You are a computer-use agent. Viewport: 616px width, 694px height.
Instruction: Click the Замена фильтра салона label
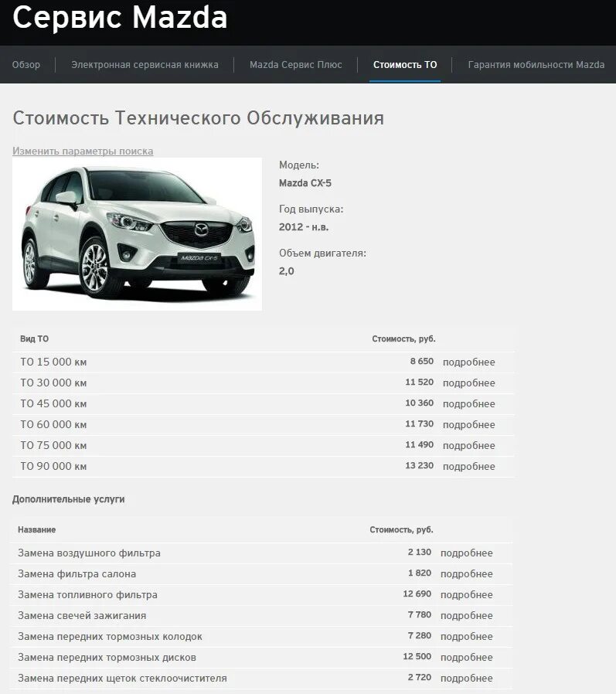pyautogui.click(x=77, y=573)
